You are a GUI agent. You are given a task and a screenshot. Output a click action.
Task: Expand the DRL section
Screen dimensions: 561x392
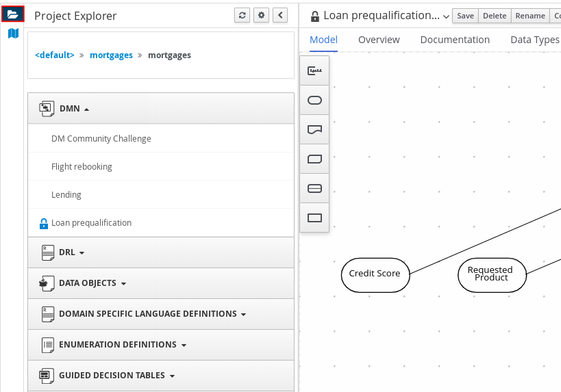(x=72, y=252)
